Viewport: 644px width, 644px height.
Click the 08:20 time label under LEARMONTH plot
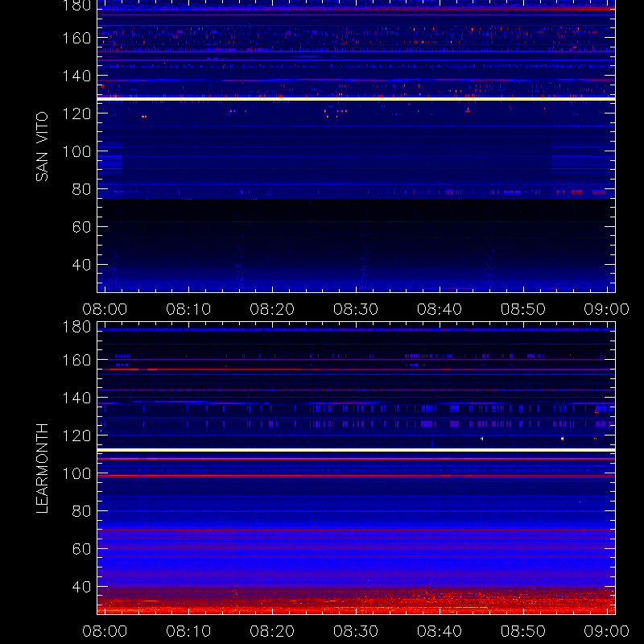click(272, 631)
